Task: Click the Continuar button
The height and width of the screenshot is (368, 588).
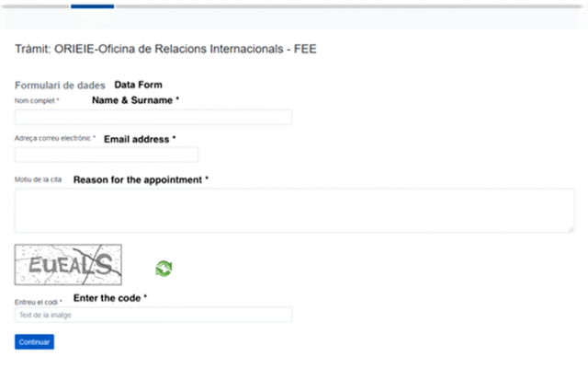Action: coord(34,341)
